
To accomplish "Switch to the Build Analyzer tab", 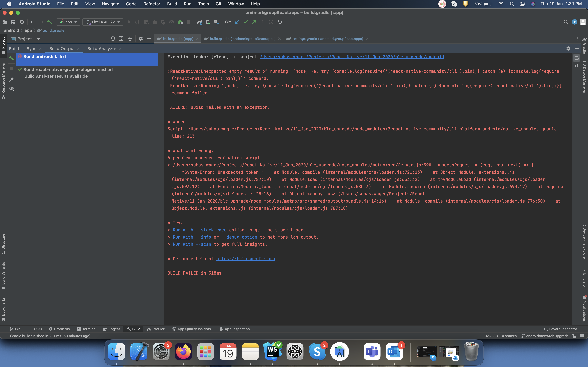I will click(x=102, y=48).
